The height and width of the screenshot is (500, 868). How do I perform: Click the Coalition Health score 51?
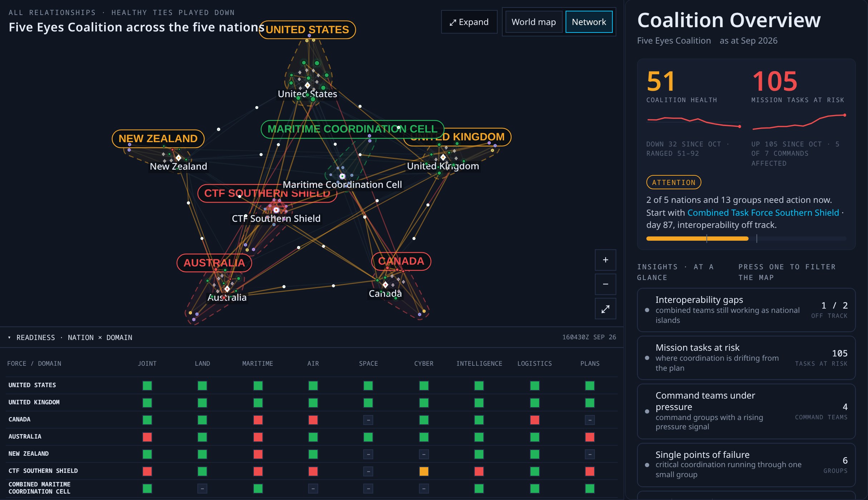pos(661,81)
